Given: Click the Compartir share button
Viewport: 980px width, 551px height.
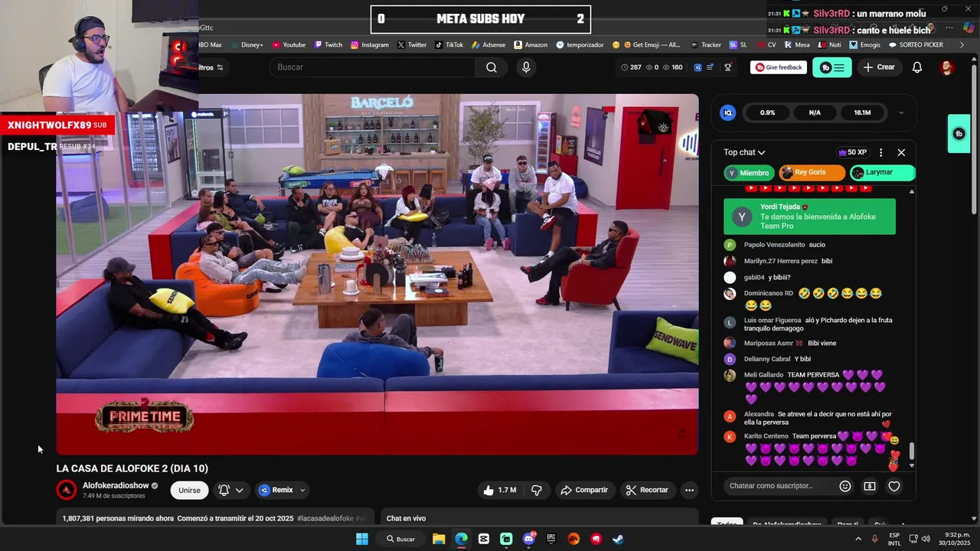Looking at the screenshot, I should pyautogui.click(x=584, y=490).
